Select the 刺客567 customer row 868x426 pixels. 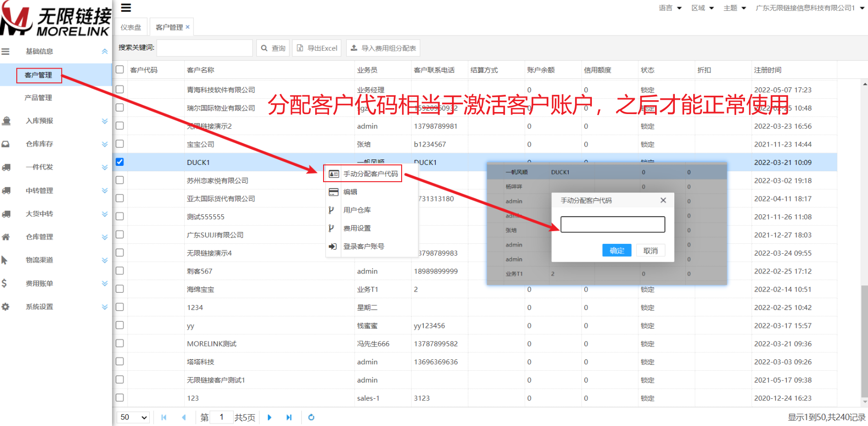474,271
